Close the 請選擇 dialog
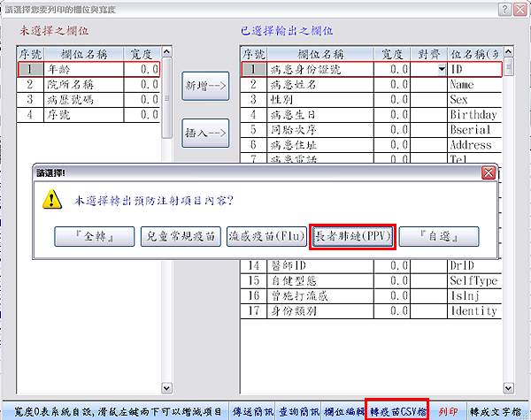Image resolution: width=531 pixels, height=420 pixels. coord(488,173)
